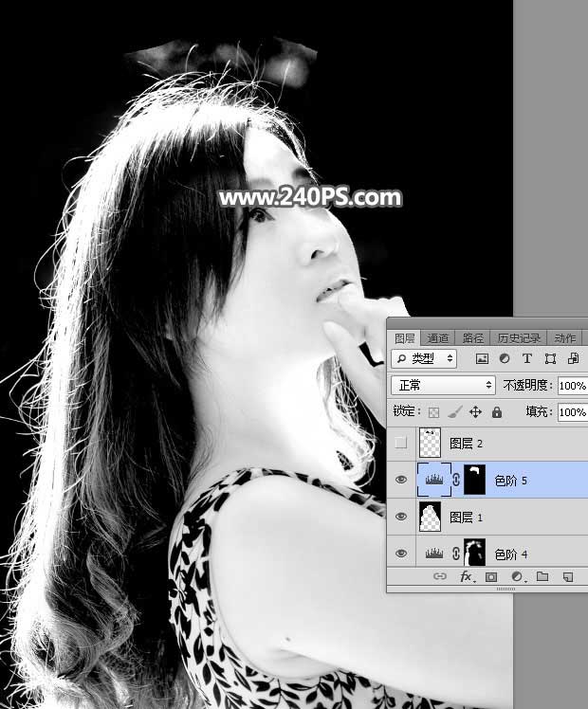Viewport: 588px width, 709px height.
Task: Open the 正常 blend mode dropdown
Action: 443,386
